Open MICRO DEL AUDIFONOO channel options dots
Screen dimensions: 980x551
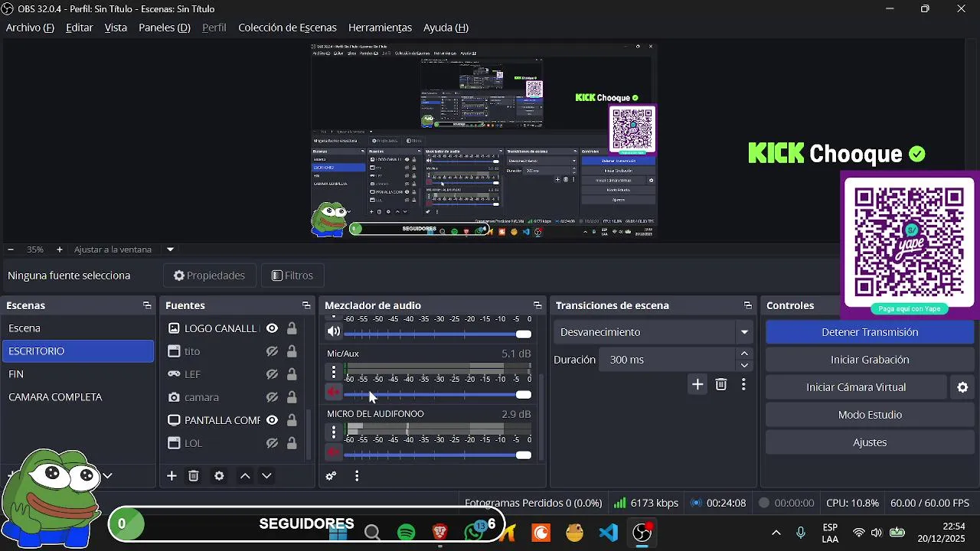pos(333,432)
